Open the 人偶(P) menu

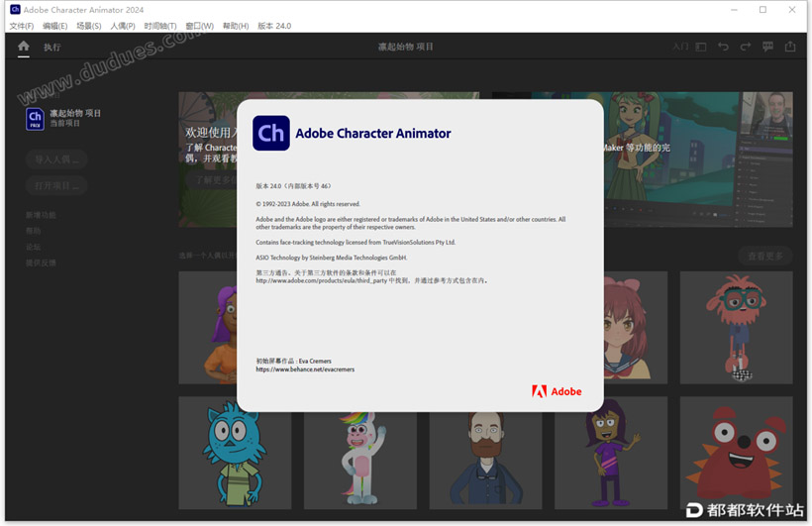122,26
